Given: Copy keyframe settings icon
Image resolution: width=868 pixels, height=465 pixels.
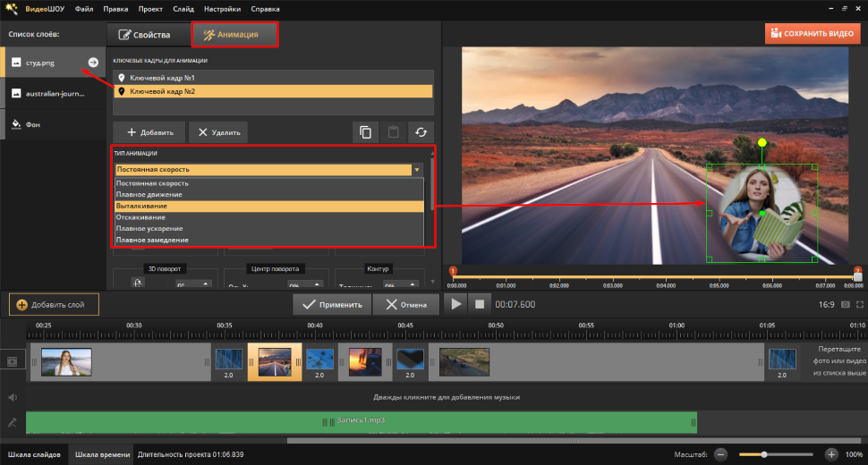Looking at the screenshot, I should tap(365, 132).
